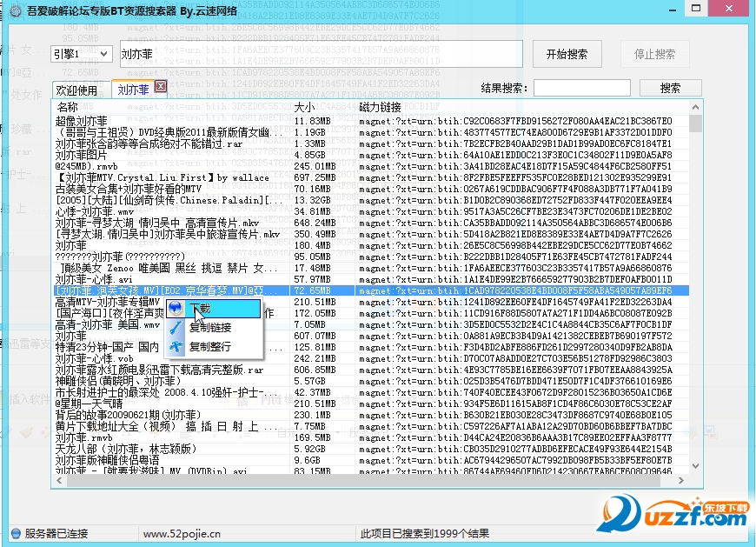Select the row @星期一天气晴
Viewport: 756px width, 547px height.
tap(371, 404)
